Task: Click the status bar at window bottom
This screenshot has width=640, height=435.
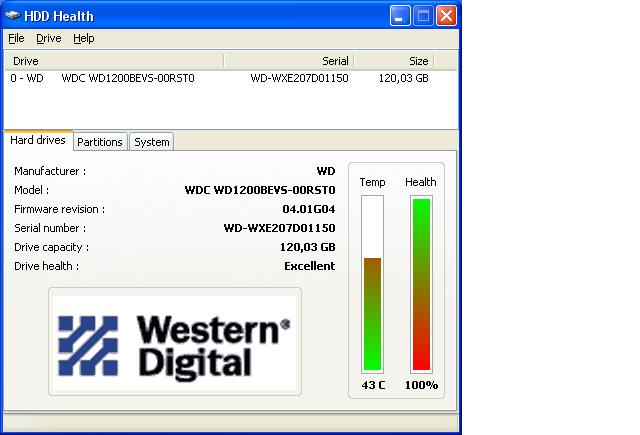Action: coord(231,422)
